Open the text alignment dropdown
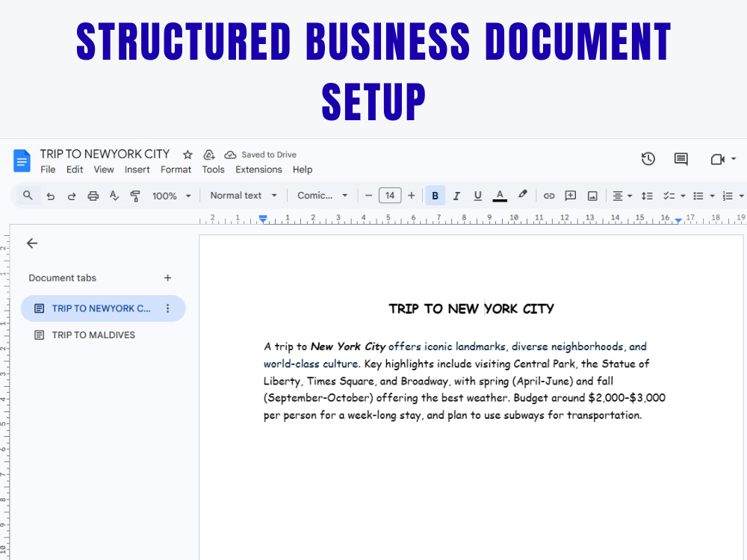The height and width of the screenshot is (560, 747). [x=622, y=196]
